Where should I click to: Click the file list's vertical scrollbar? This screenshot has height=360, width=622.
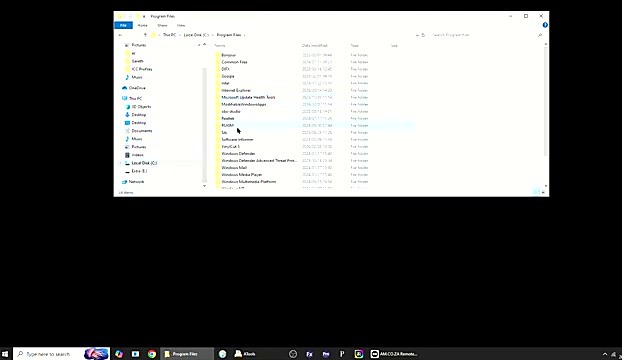click(546, 101)
